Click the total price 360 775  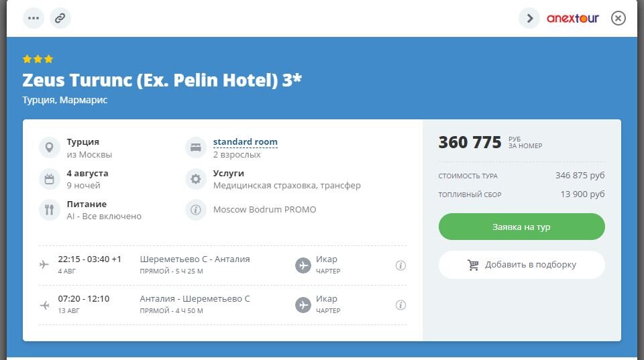(470, 142)
